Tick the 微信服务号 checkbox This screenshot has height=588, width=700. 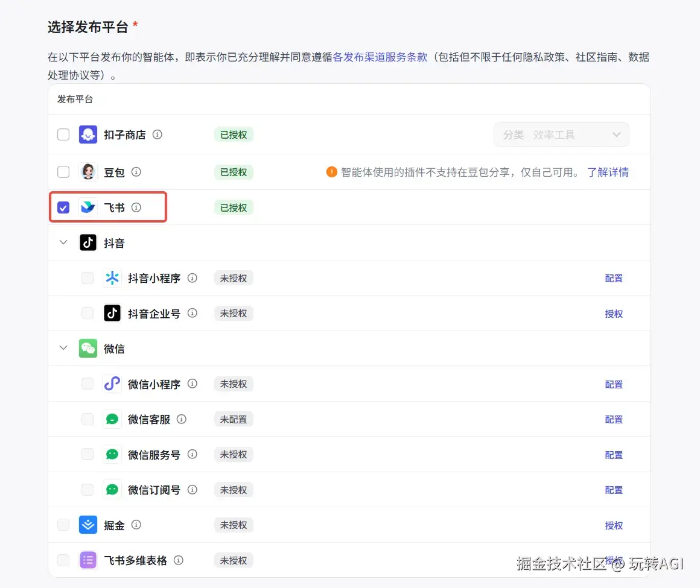(87, 454)
